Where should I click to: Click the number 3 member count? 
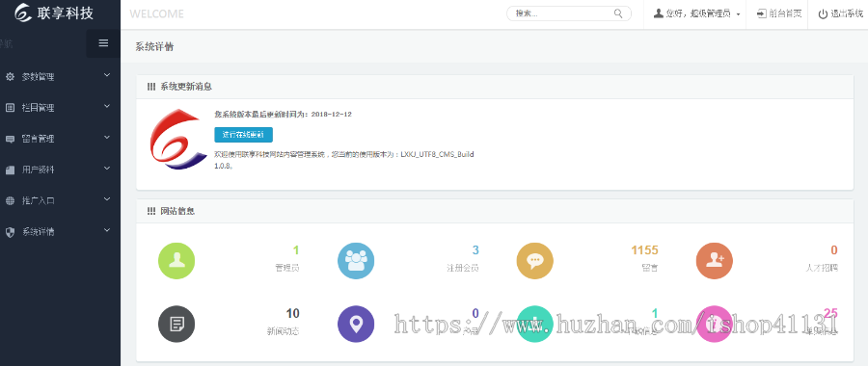tap(475, 249)
